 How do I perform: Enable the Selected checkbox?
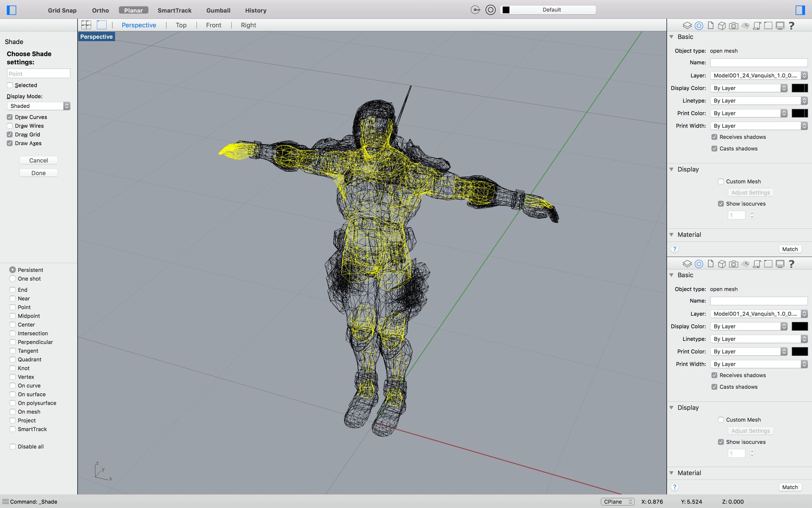(x=10, y=85)
